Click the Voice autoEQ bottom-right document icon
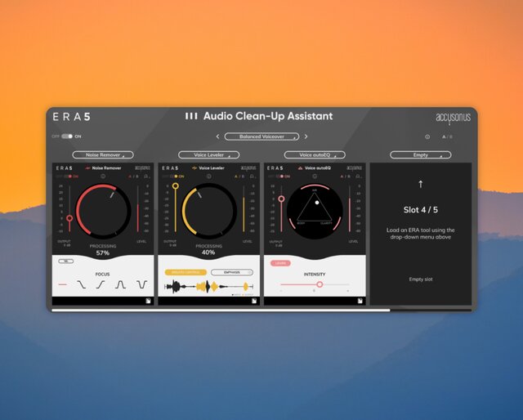523x420 pixels. (360, 301)
